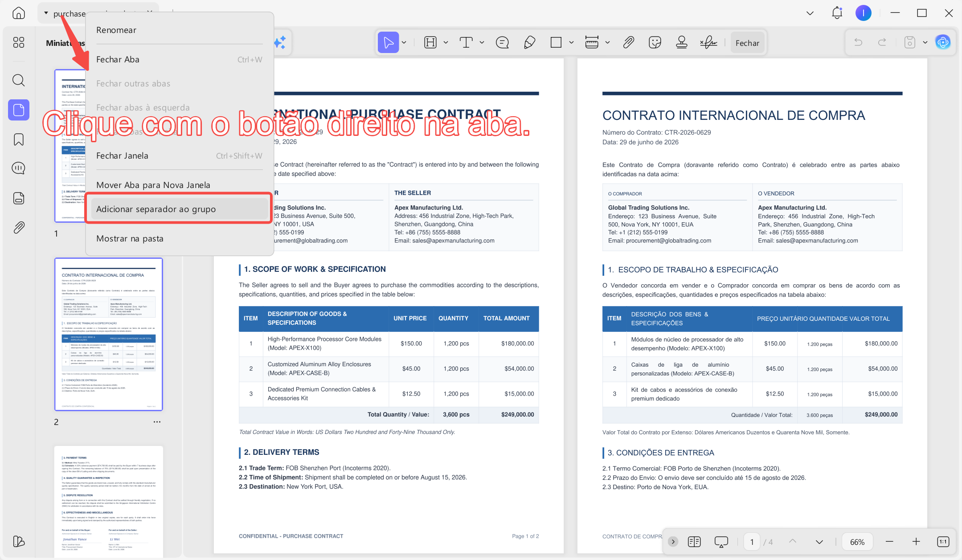The image size is (962, 560).
Task: Go to previous page arrow
Action: [x=793, y=541]
